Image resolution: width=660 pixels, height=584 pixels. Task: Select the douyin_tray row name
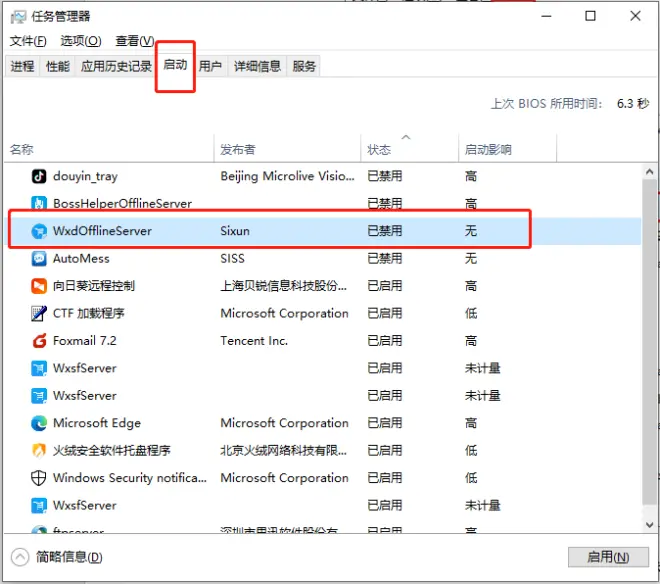[85, 176]
